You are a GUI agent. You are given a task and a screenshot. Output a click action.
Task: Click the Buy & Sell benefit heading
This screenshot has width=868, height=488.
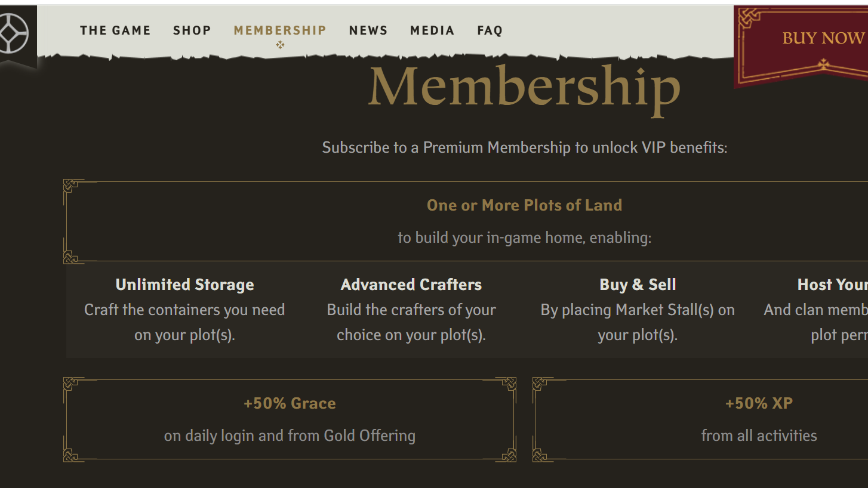(x=638, y=285)
